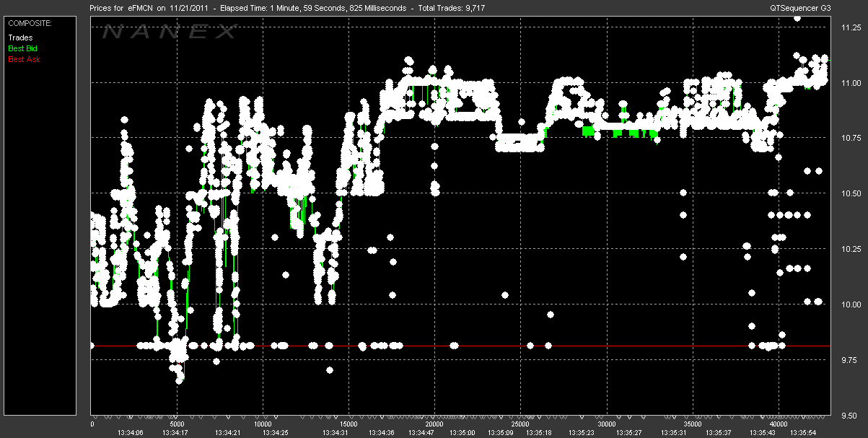This screenshot has height=438, width=868.
Task: Click the 13:35:37 time label
Action: click(718, 433)
